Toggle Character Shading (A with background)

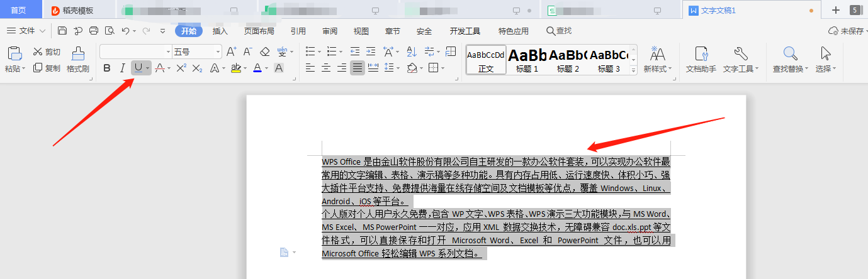279,68
